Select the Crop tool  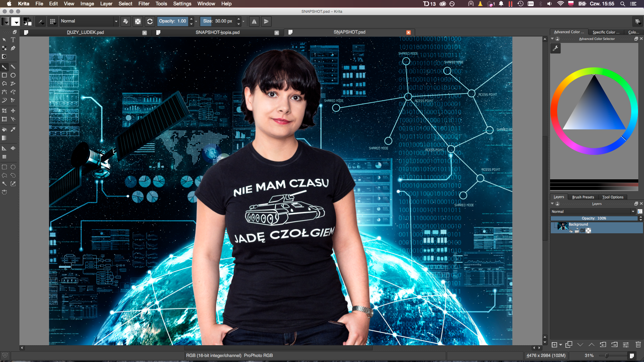pos(4,111)
